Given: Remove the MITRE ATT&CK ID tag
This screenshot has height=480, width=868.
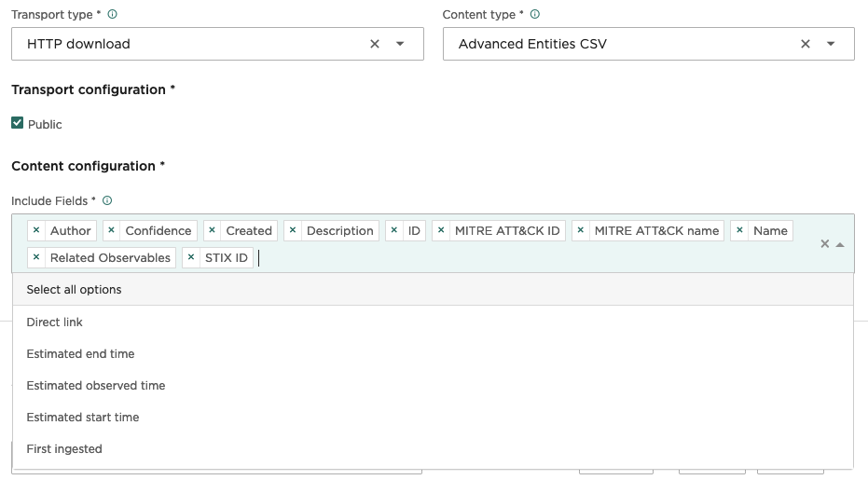Looking at the screenshot, I should click(x=441, y=230).
